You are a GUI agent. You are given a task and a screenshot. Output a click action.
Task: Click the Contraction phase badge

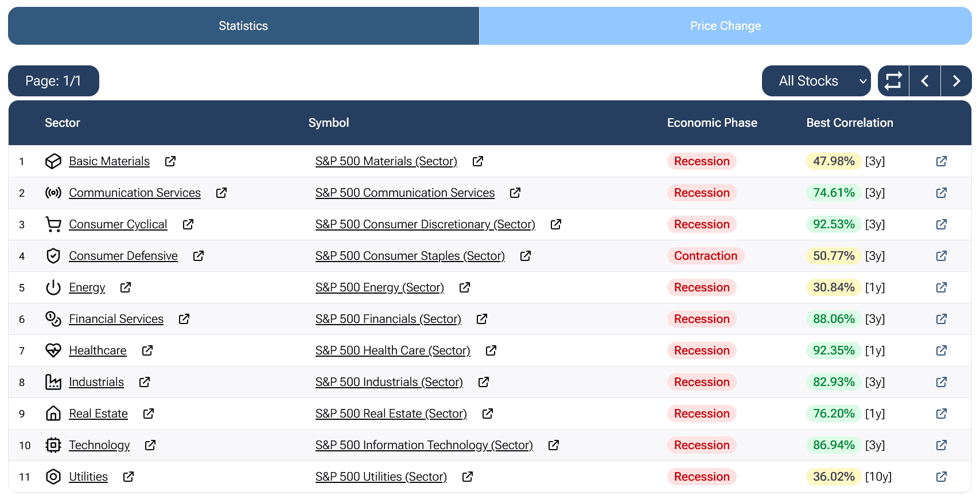pos(705,256)
